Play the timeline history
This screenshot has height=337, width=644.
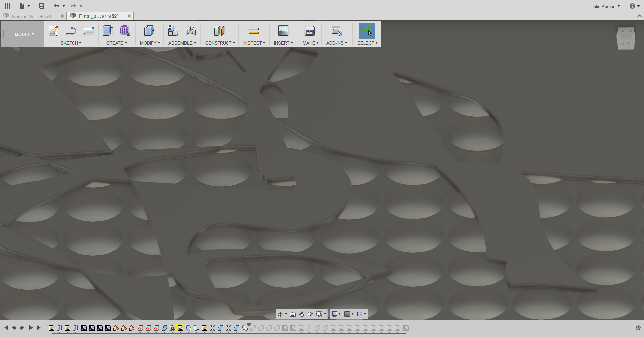point(31,328)
